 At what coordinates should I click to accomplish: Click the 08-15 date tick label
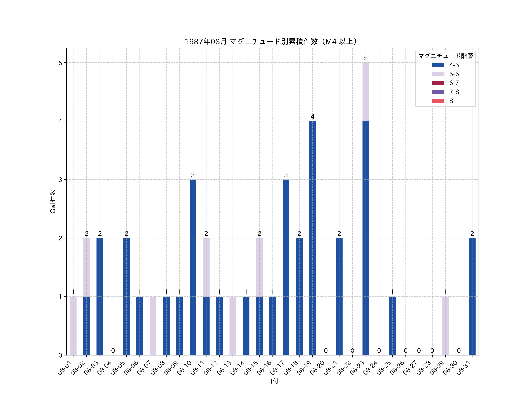coord(251,368)
